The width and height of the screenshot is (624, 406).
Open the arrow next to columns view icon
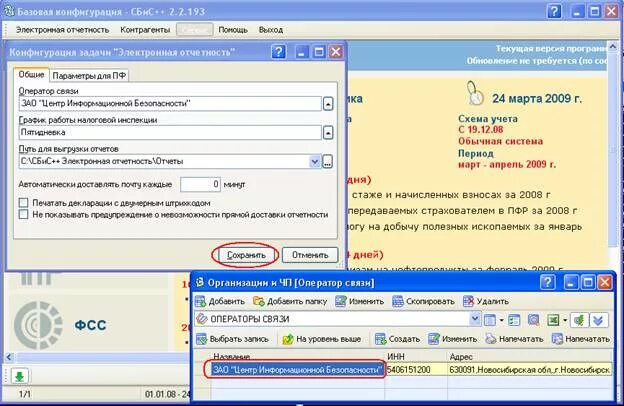click(x=501, y=320)
